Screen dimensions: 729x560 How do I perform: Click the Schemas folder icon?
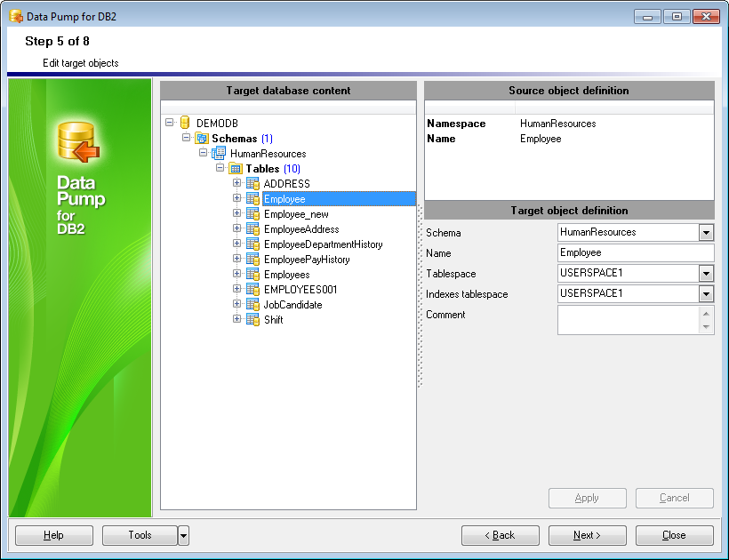pos(201,139)
